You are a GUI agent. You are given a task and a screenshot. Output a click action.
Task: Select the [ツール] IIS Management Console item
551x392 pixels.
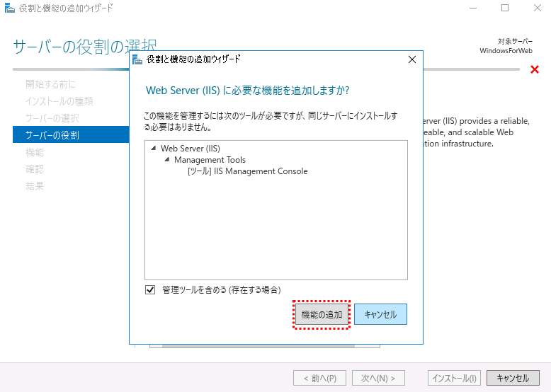coord(248,171)
